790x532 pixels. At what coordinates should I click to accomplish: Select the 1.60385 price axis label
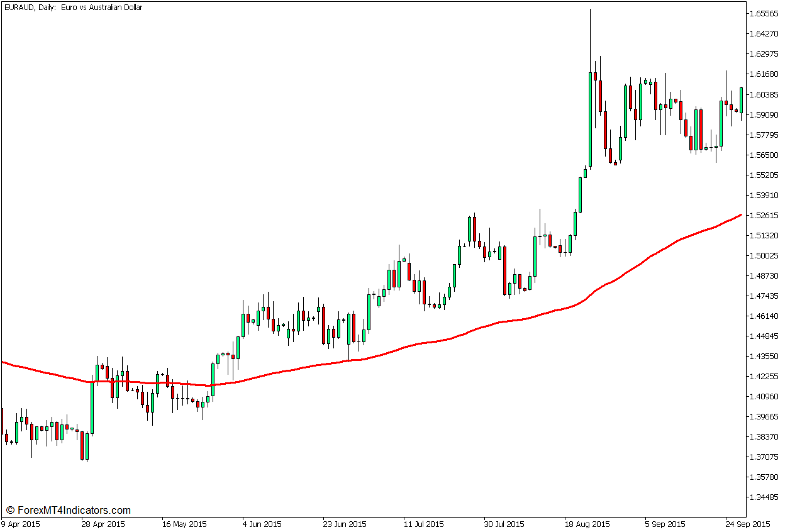click(765, 94)
